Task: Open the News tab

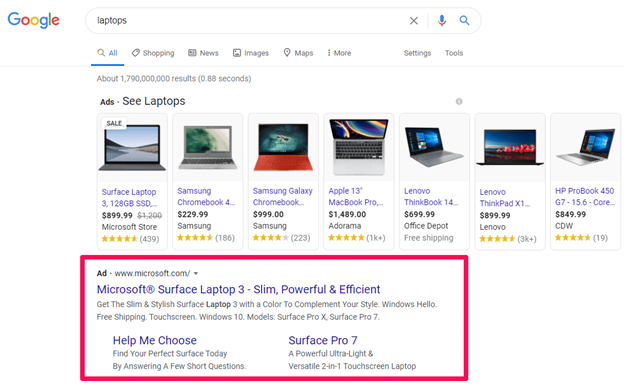Action: click(203, 53)
